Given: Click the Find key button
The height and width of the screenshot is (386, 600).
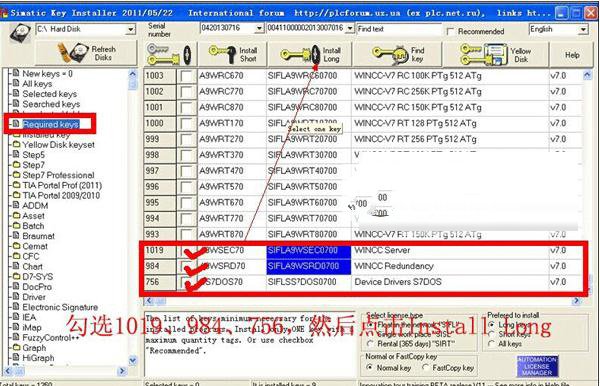Looking at the screenshot, I should (x=397, y=54).
